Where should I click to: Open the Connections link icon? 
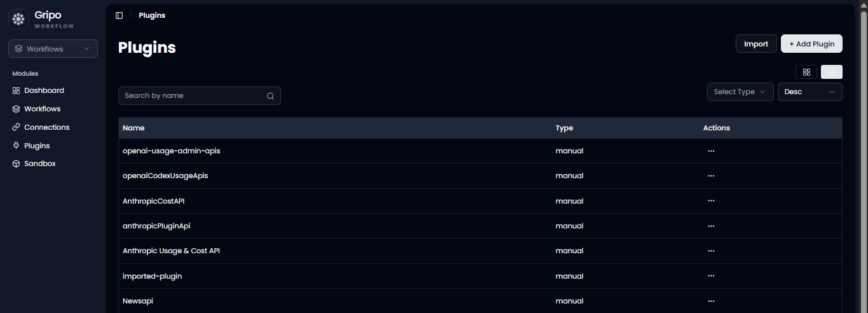tap(17, 127)
